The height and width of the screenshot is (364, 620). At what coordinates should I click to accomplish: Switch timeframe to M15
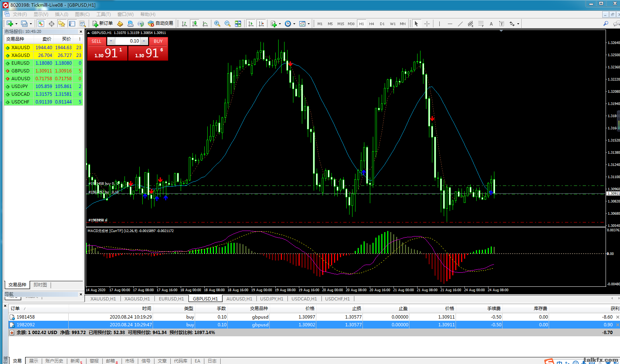(x=341, y=24)
